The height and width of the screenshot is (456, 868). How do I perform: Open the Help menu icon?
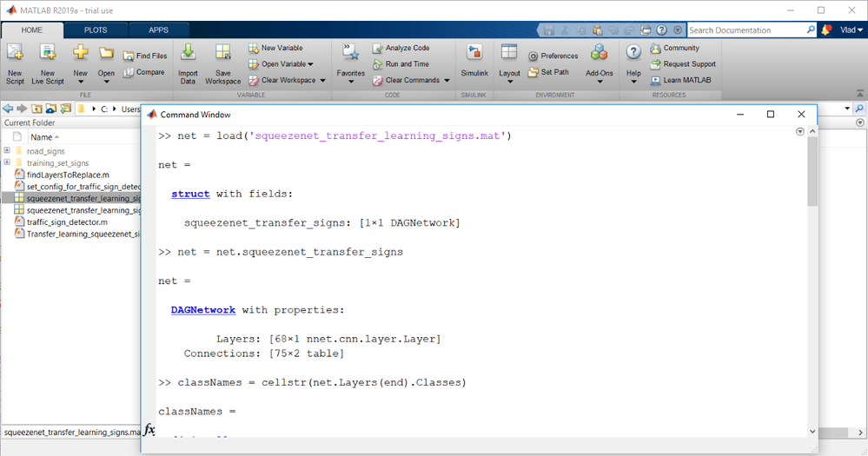[x=633, y=53]
